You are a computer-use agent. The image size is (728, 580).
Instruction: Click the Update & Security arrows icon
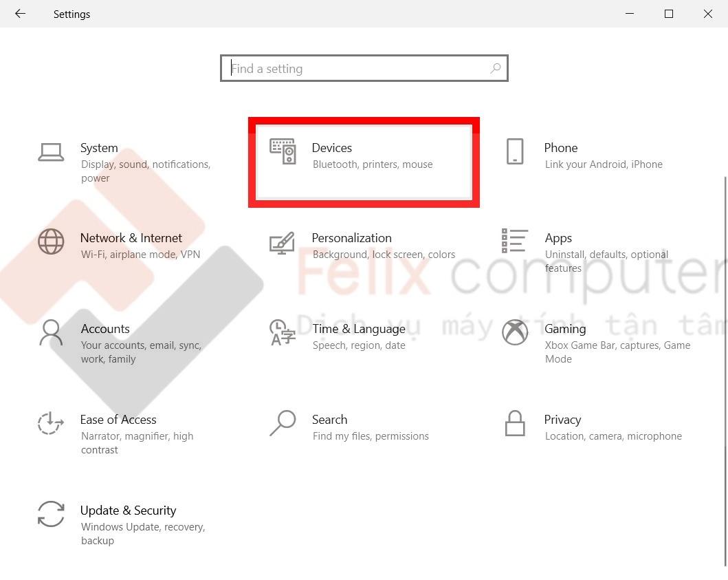(x=51, y=514)
